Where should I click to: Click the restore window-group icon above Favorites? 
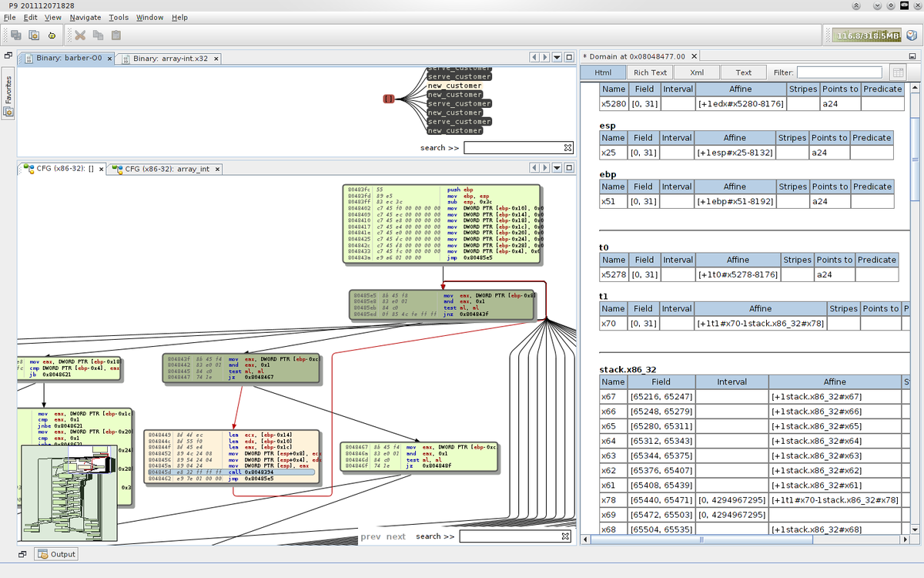point(8,56)
